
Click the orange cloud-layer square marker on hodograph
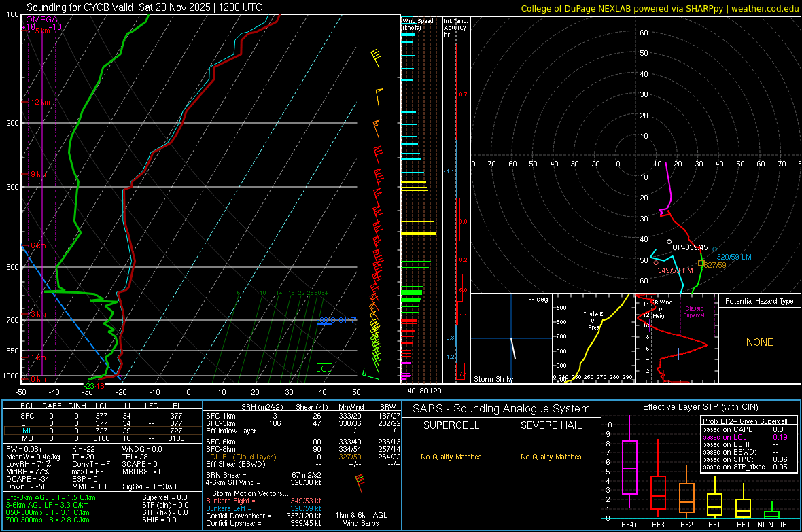tap(701, 264)
